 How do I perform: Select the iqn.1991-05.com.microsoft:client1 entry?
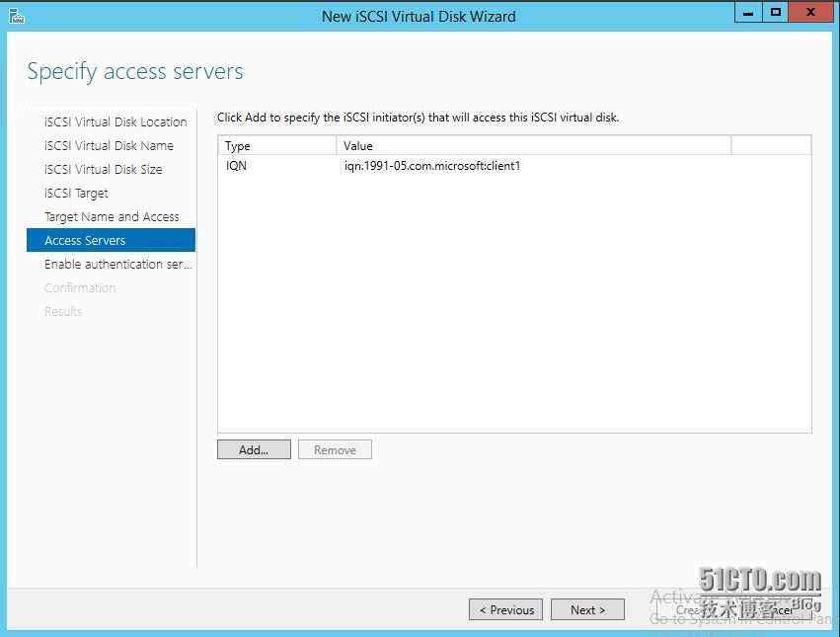point(431,166)
